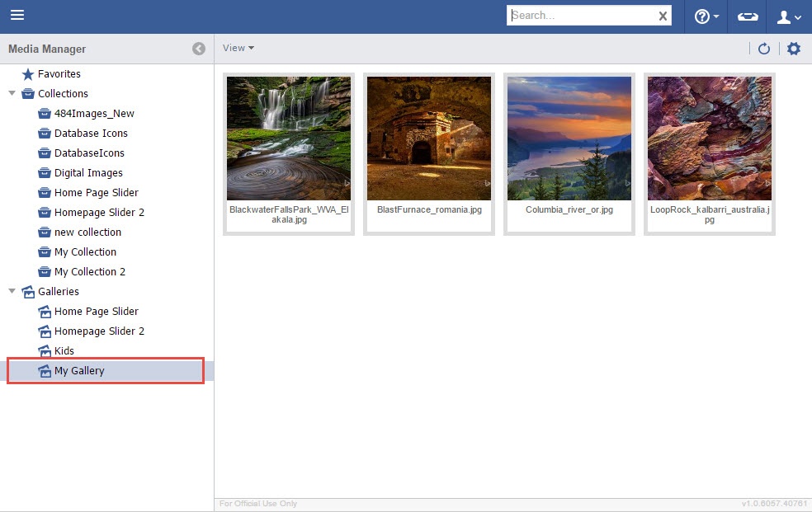
Task: Select the Favorites star item
Action: 59,74
